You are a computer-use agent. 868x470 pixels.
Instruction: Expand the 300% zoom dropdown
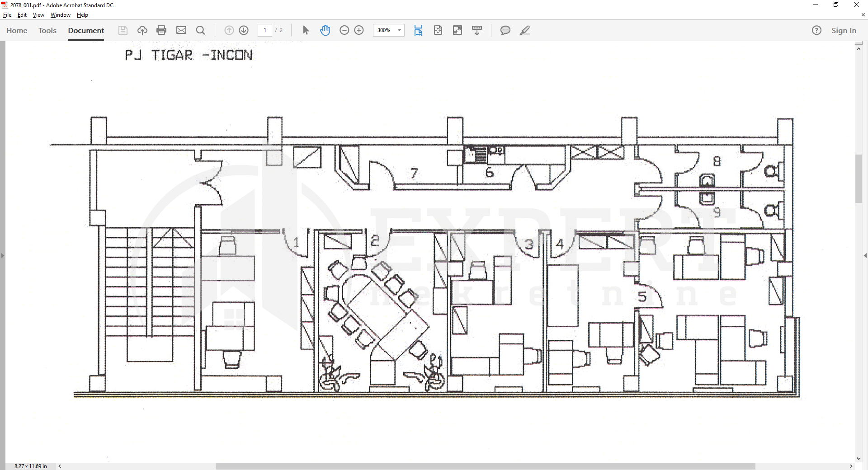click(x=399, y=30)
